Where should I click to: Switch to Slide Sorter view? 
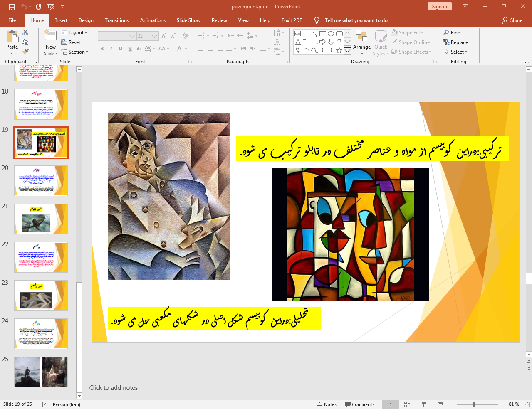click(407, 404)
